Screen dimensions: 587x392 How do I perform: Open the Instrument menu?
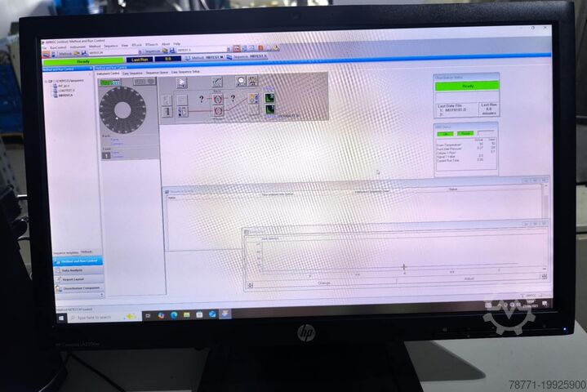pyautogui.click(x=77, y=46)
